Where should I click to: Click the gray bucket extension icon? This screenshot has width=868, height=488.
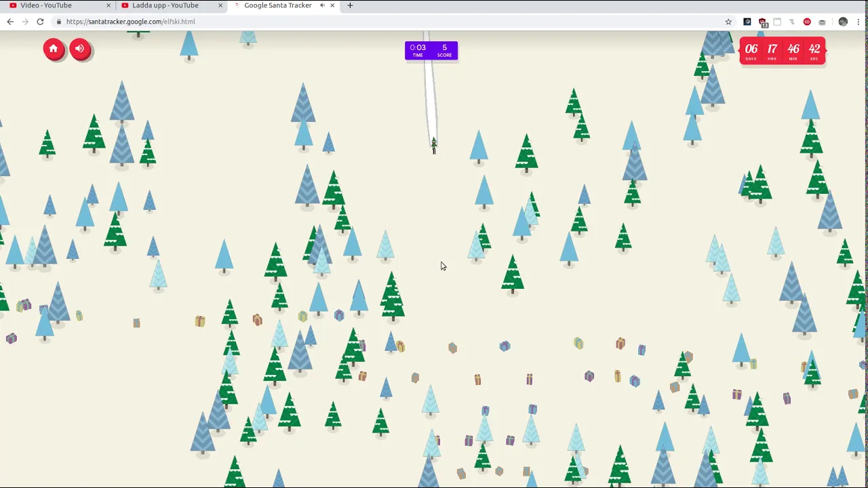(x=822, y=22)
